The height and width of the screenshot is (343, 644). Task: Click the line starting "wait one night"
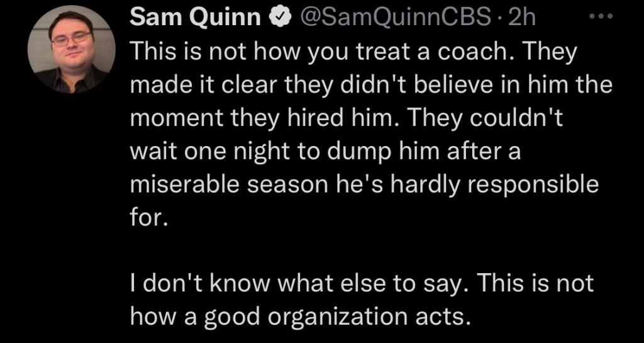click(326, 152)
